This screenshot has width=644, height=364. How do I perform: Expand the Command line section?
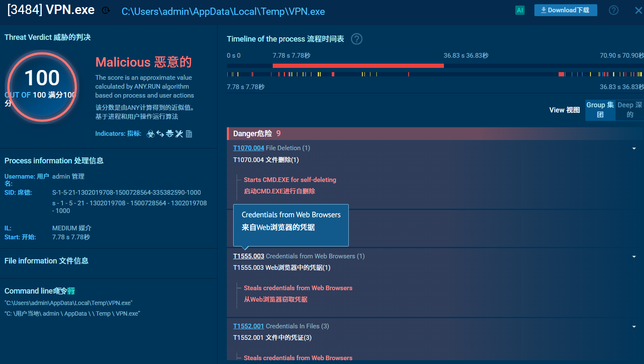click(40, 291)
